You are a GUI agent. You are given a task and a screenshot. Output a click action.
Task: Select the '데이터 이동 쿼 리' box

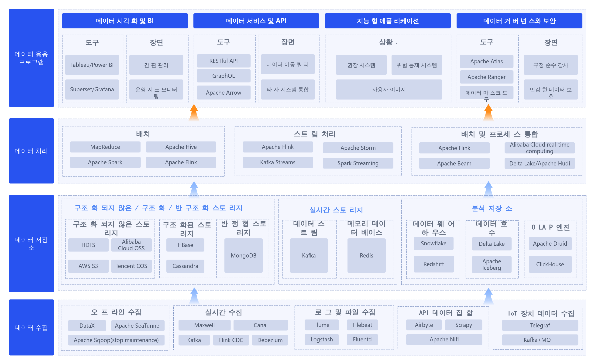288,64
